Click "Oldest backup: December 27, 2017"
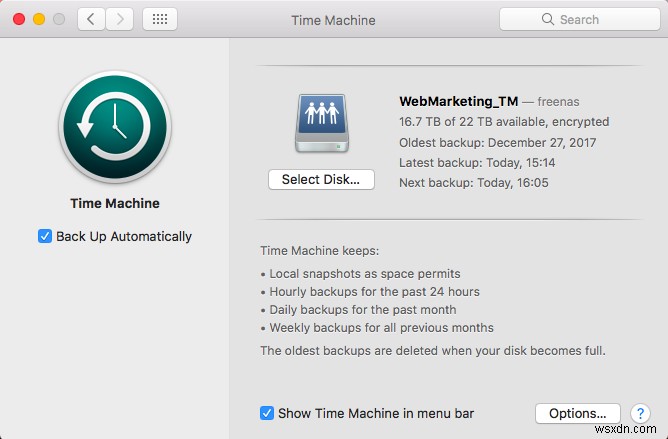Screen dimensions: 668x439 498,142
